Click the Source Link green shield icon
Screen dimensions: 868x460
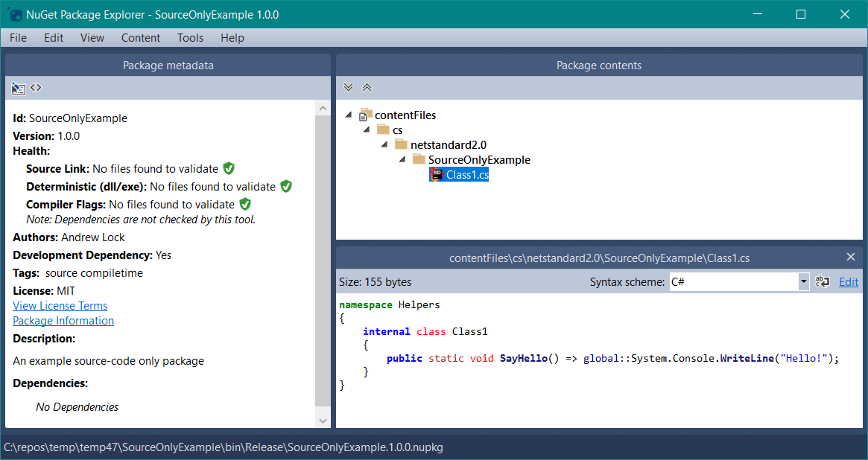[229, 169]
